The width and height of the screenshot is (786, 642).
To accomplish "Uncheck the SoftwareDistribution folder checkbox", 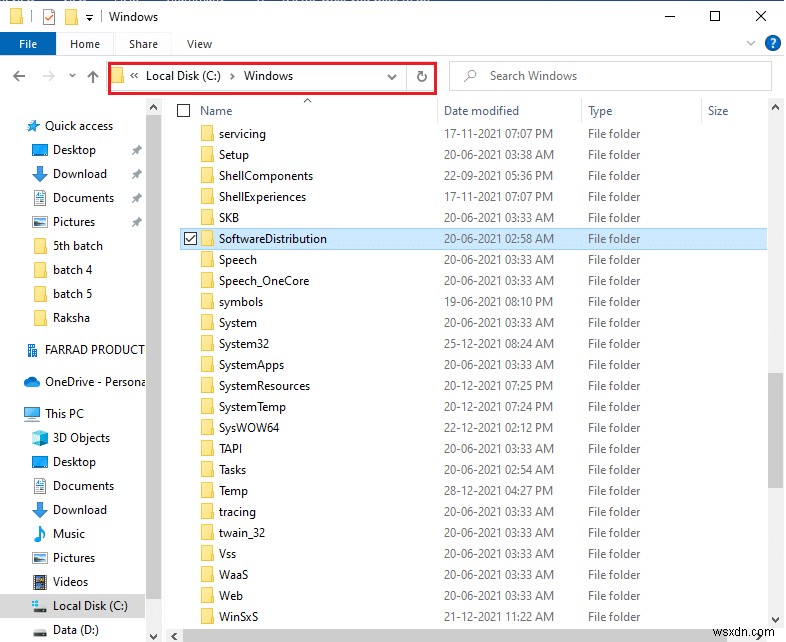I will pyautogui.click(x=190, y=239).
